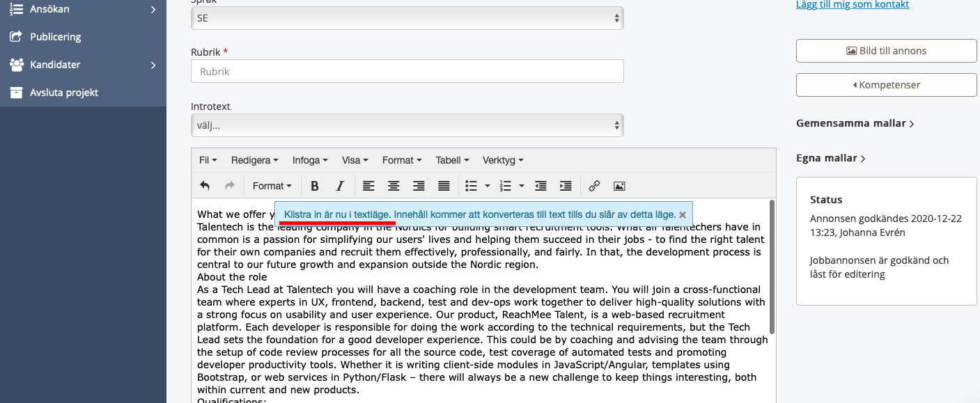Open the bullet list style arrow
This screenshot has width=980, height=403.
tap(487, 186)
